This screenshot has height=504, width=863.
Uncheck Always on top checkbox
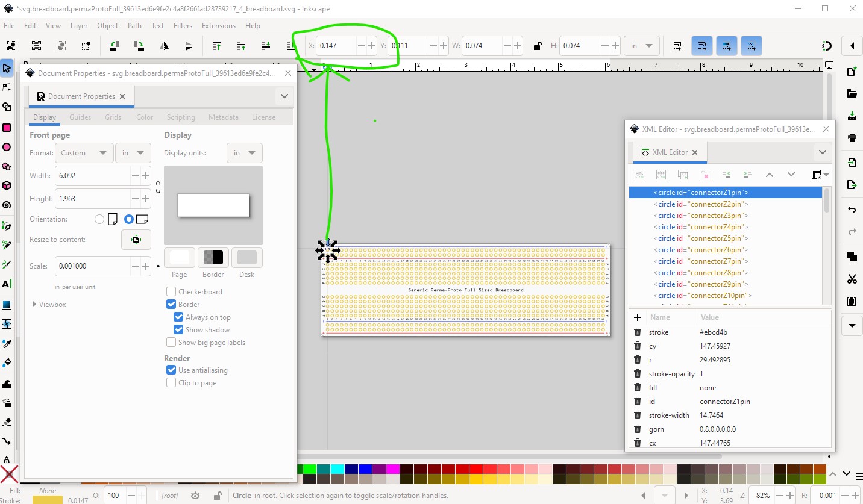[178, 317]
